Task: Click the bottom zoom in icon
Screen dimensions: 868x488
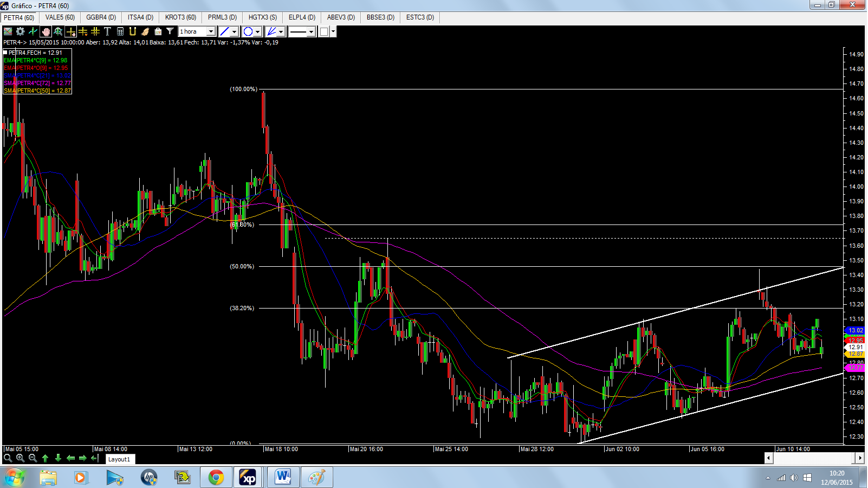Action: pyautogui.click(x=20, y=458)
